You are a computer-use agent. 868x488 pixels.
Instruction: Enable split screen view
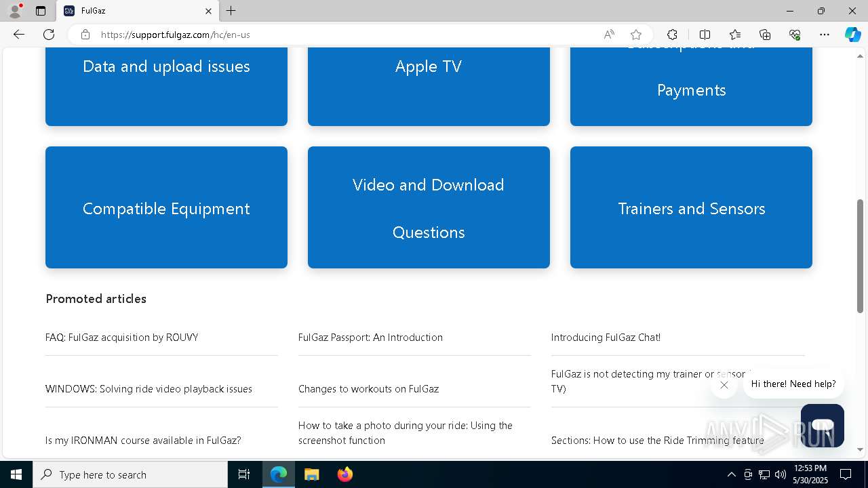(705, 35)
